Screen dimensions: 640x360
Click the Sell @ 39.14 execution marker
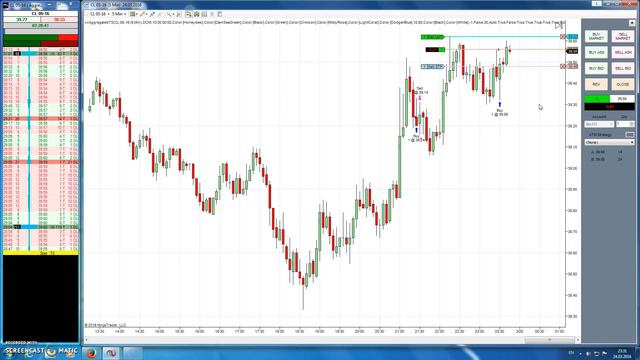[420, 92]
